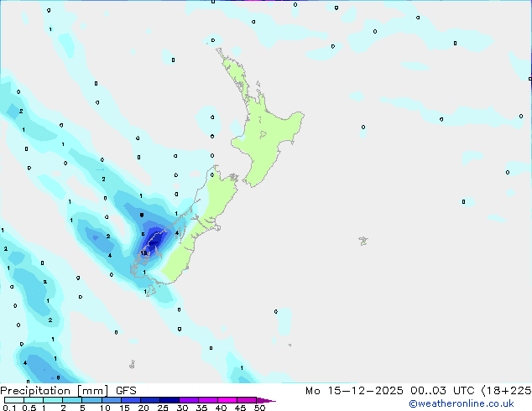This screenshot has width=532, height=411.
Task: Click the "GFS" model label
Action: tap(126, 391)
